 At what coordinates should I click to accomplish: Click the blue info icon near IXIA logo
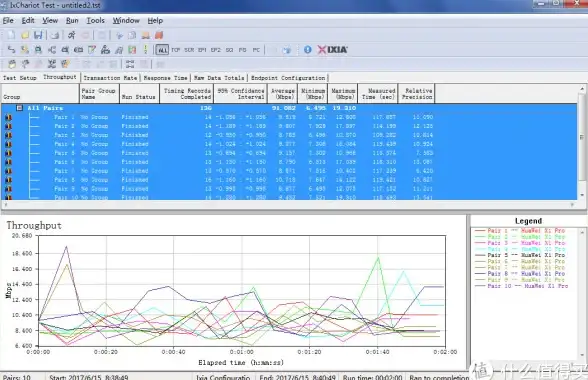coord(308,50)
